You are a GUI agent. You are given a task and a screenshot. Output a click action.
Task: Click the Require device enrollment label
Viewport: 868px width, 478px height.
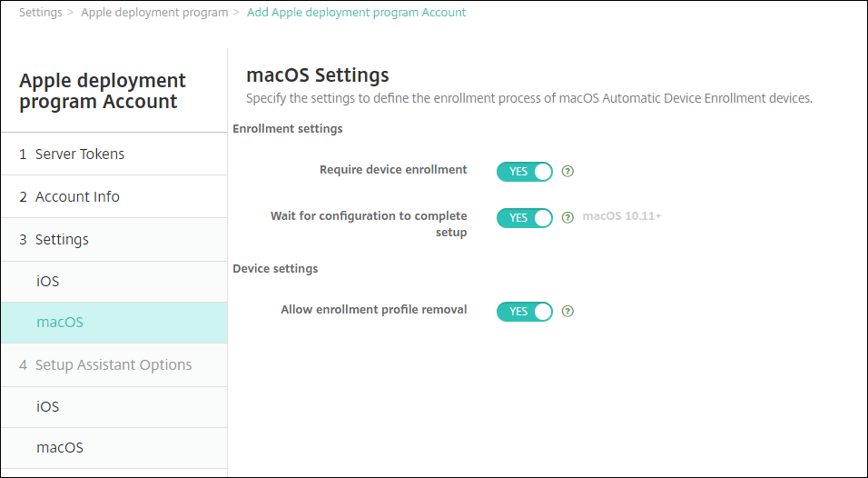tap(393, 170)
